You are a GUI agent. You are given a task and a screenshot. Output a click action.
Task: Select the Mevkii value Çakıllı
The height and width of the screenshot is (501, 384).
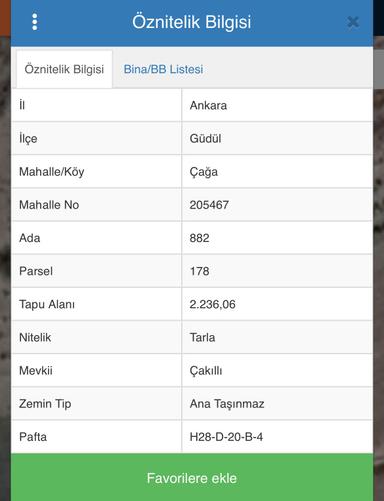206,370
